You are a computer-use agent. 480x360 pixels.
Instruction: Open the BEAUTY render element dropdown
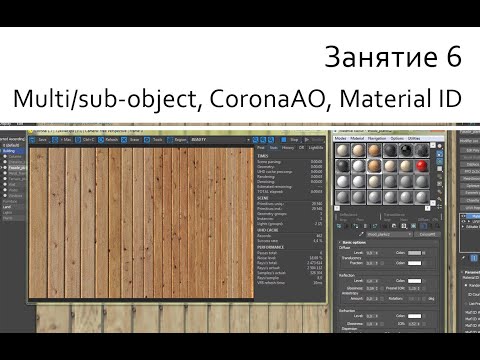pos(220,140)
